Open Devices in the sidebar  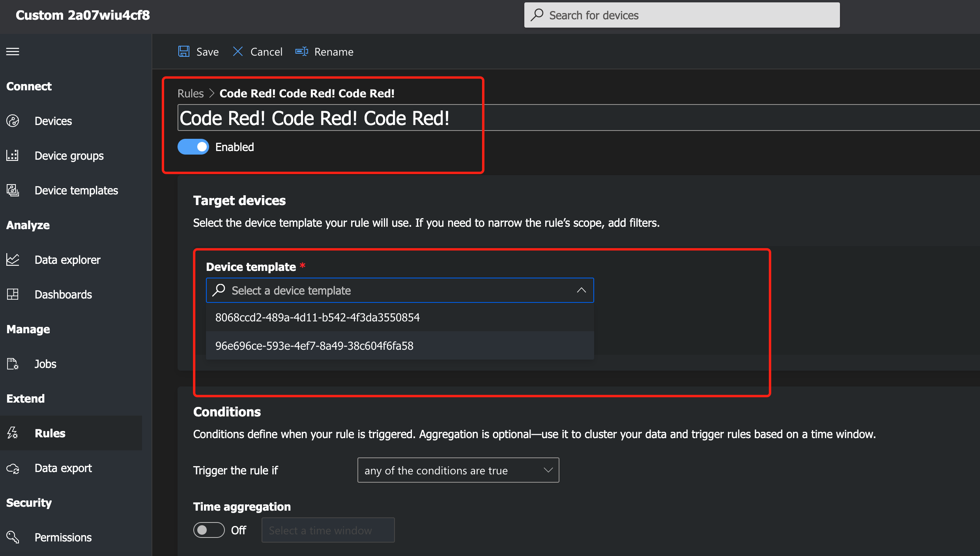click(x=53, y=121)
